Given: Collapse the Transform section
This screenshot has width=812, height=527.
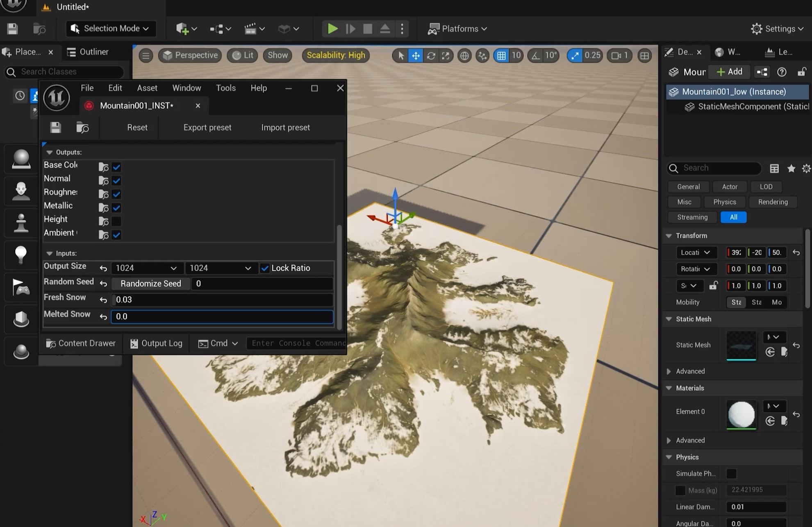Looking at the screenshot, I should pyautogui.click(x=669, y=236).
